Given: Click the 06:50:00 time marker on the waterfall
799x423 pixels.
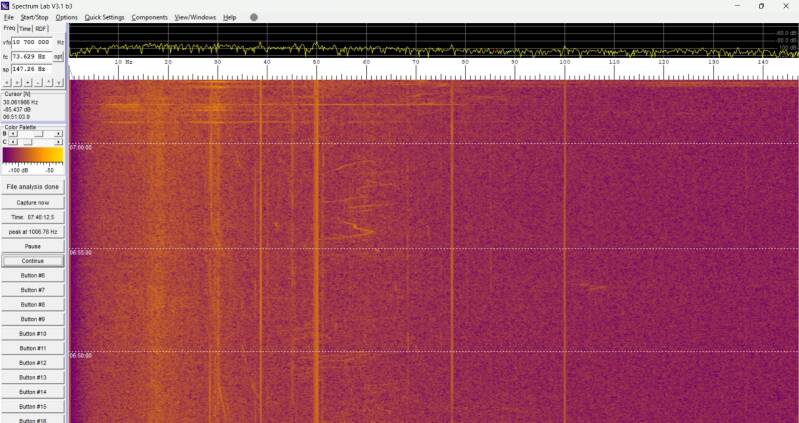Looking at the screenshot, I should (81, 356).
